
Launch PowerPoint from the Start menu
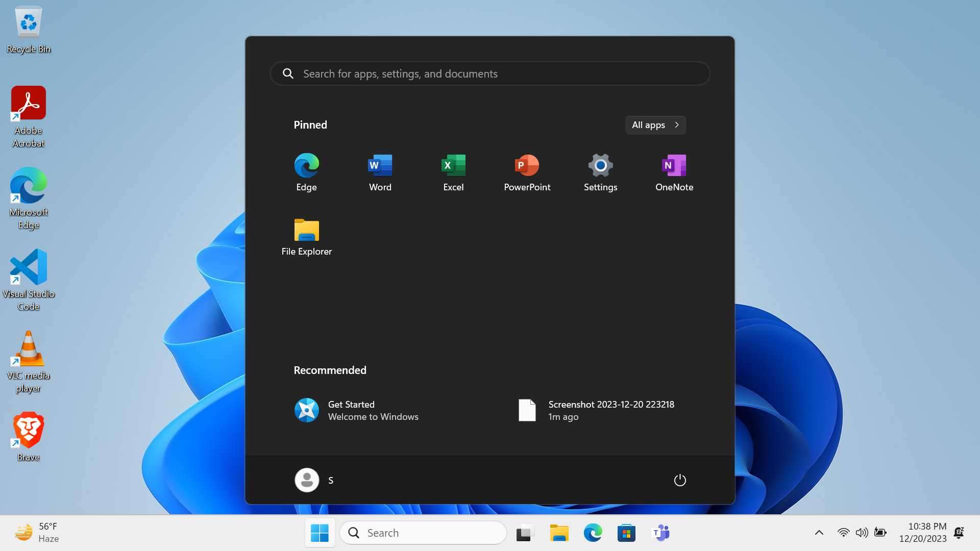[x=527, y=172]
